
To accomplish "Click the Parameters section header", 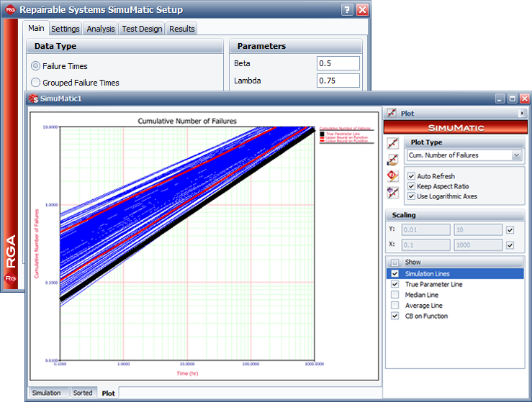I will tap(296, 46).
